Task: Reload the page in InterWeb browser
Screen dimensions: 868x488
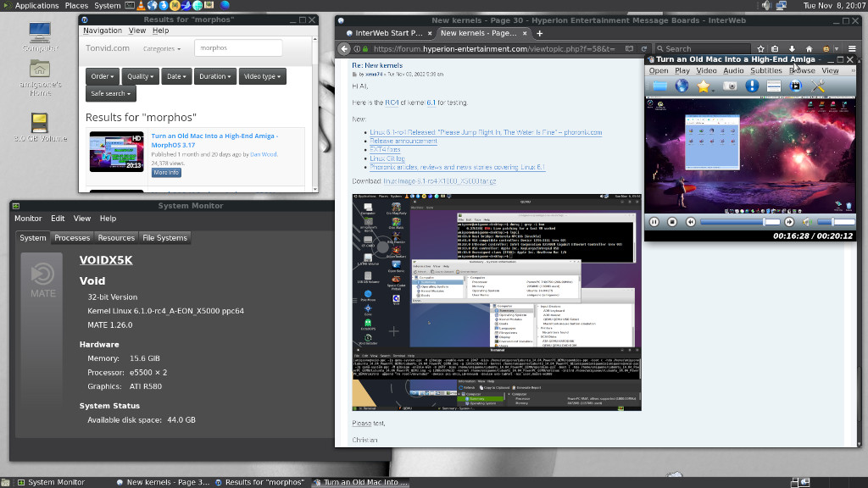Action: [x=644, y=48]
